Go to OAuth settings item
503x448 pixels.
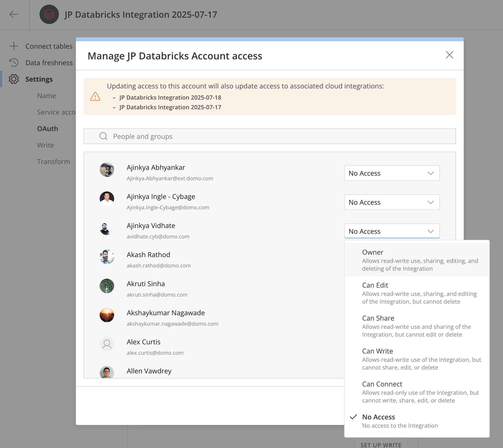click(48, 128)
